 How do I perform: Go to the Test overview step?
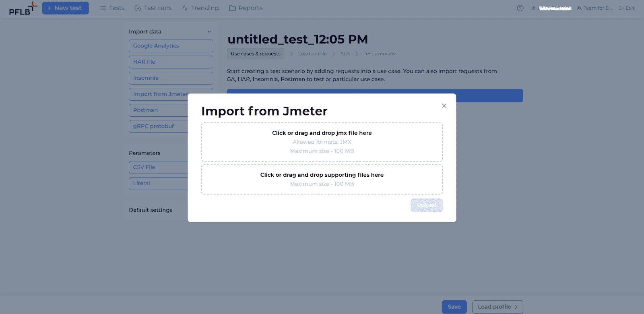(x=380, y=54)
